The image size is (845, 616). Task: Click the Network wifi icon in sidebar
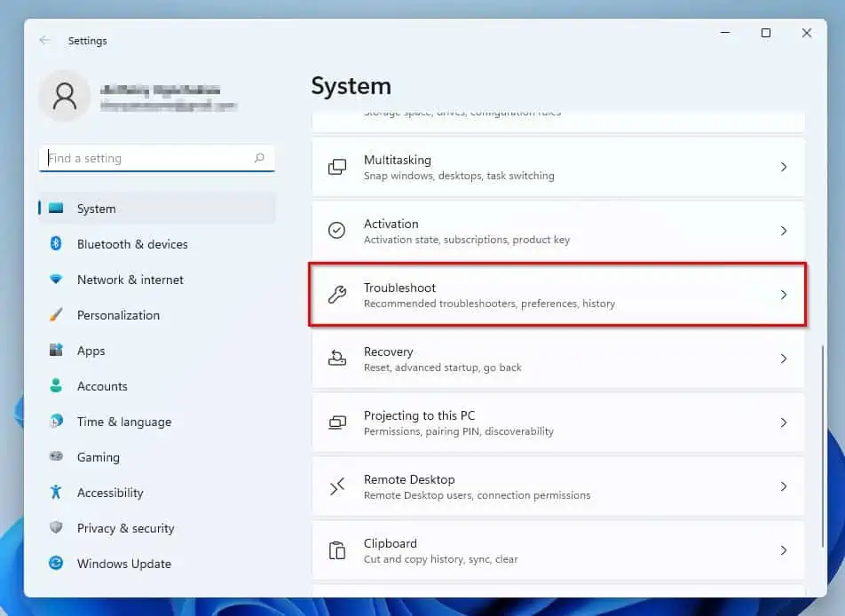tap(56, 280)
